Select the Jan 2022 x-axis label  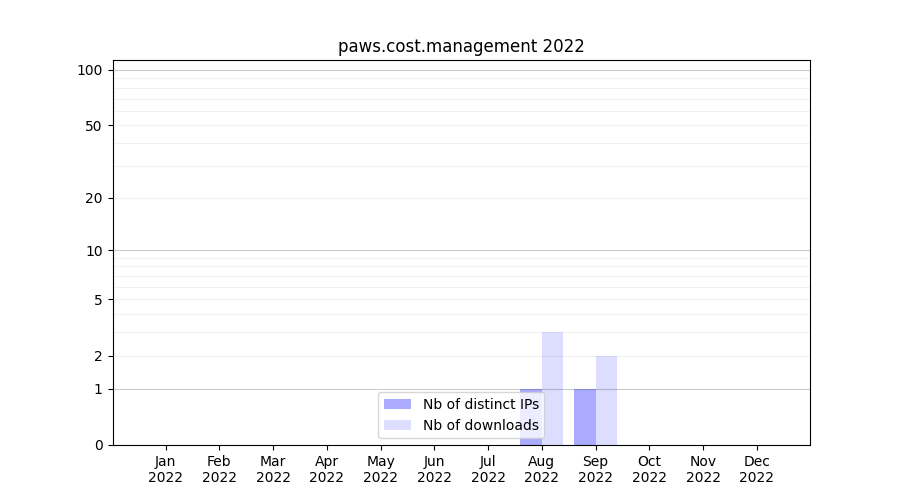point(166,469)
